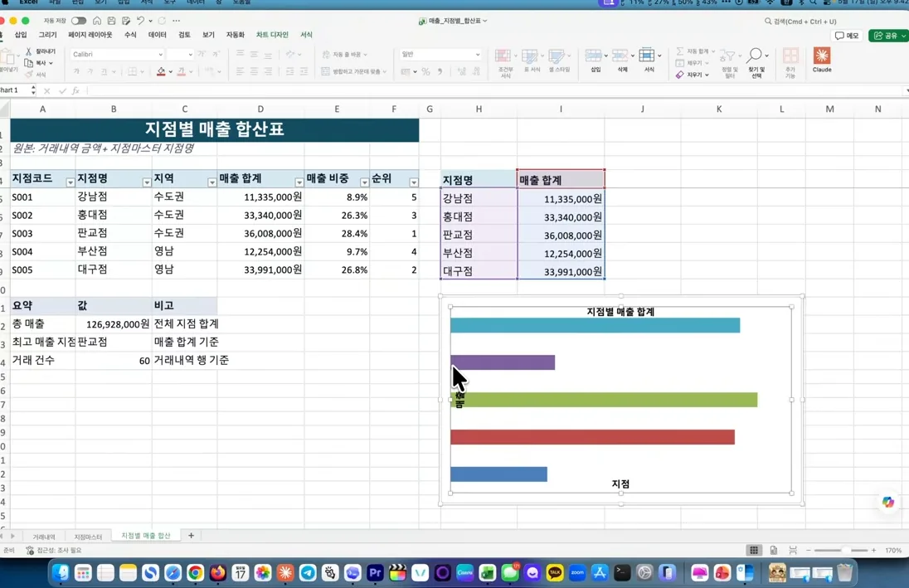Copy selection with the 복사 icon

(28, 63)
